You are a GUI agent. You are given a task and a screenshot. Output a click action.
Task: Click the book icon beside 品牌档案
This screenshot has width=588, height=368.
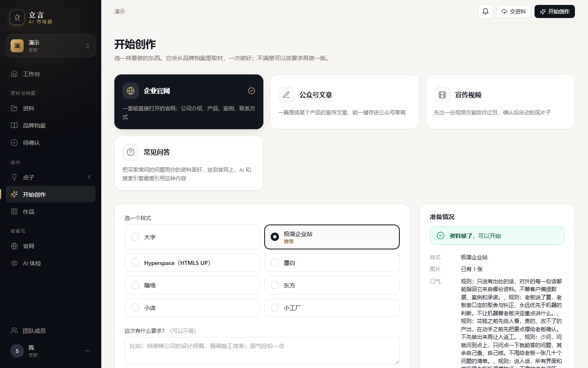(14, 125)
